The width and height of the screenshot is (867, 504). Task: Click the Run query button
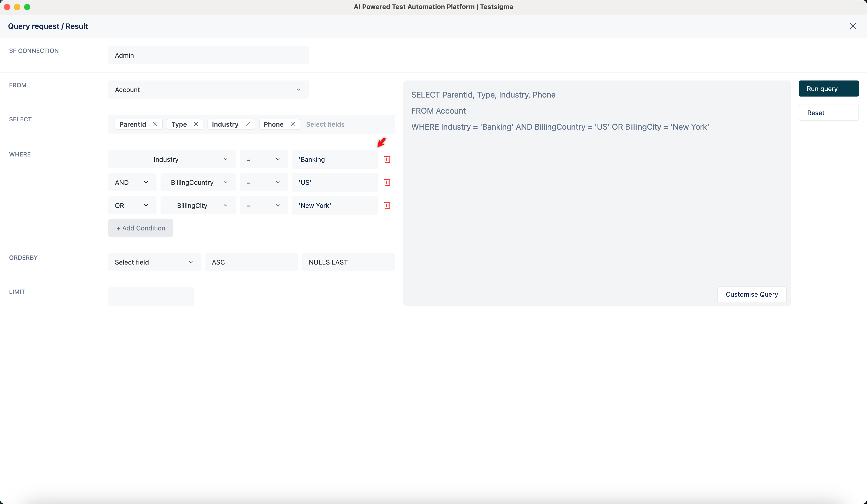828,88
